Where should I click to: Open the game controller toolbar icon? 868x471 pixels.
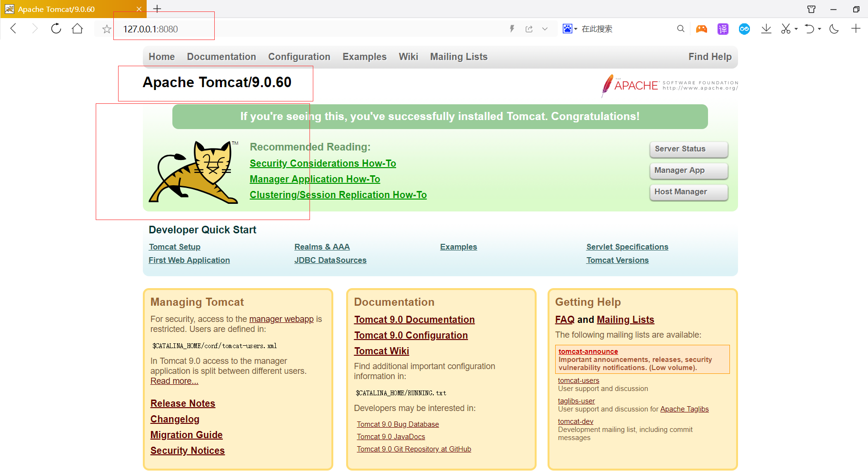pos(701,29)
